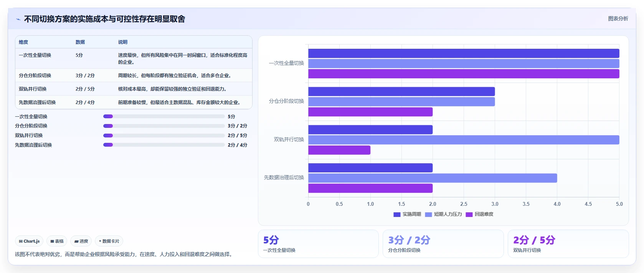Open the 3分 / 2分 data card
This screenshot has width=644, height=273.
click(443, 244)
